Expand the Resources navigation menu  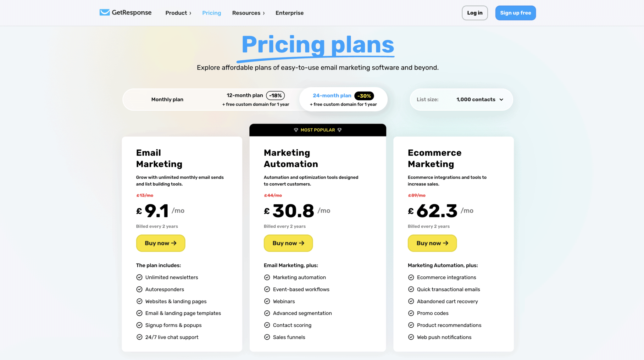click(248, 13)
